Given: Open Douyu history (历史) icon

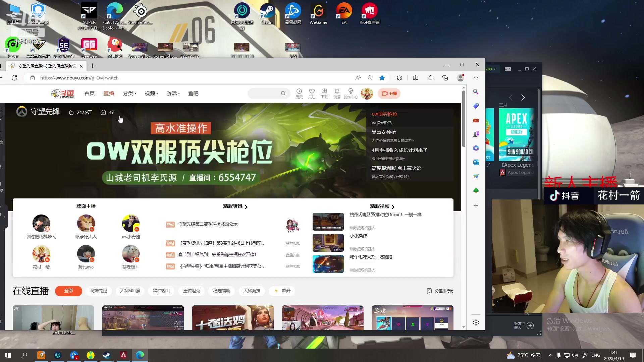Looking at the screenshot, I should tap(299, 93).
